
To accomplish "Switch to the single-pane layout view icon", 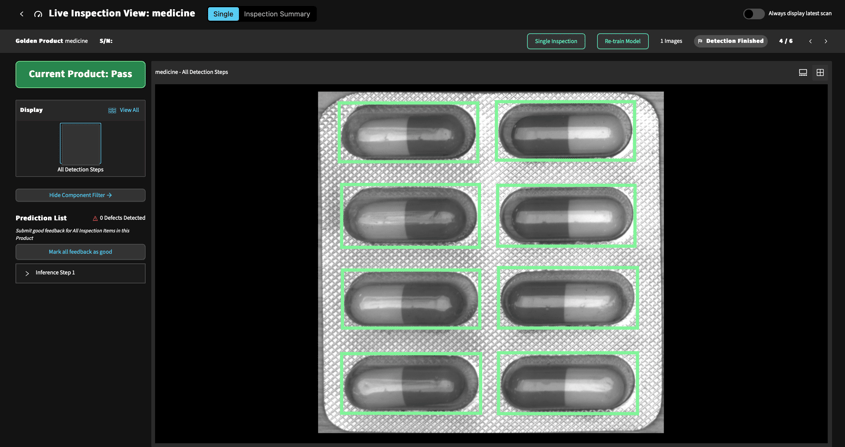I will pos(803,72).
